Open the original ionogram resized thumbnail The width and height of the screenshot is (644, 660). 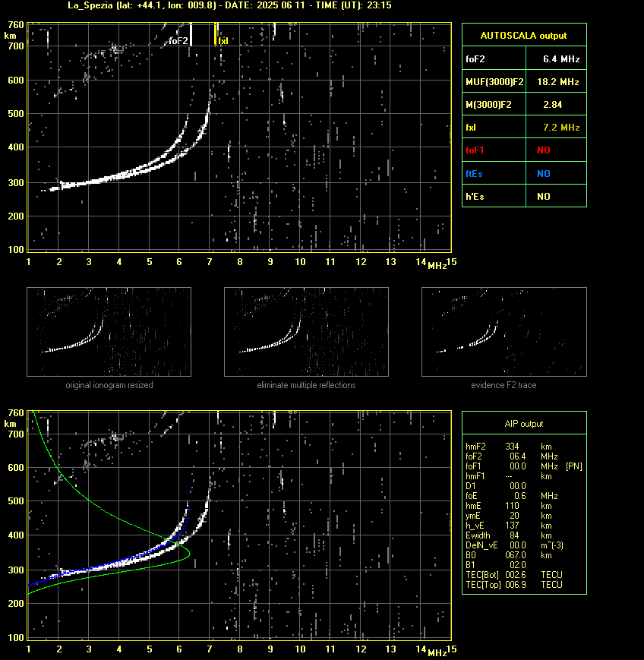click(109, 332)
